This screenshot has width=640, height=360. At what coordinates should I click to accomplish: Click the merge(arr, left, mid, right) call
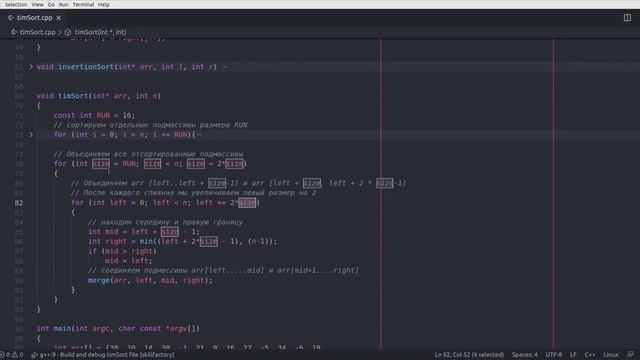point(150,280)
